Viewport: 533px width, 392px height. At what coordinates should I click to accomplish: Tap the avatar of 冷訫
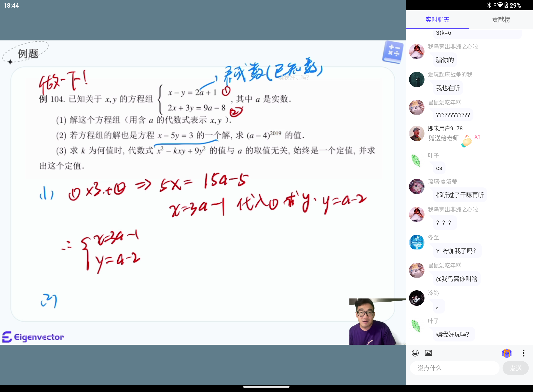coord(417,298)
